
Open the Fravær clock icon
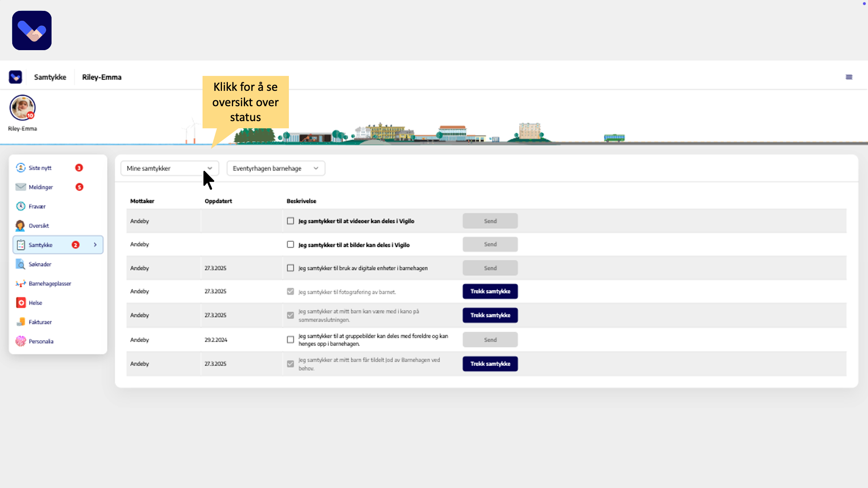(x=21, y=206)
